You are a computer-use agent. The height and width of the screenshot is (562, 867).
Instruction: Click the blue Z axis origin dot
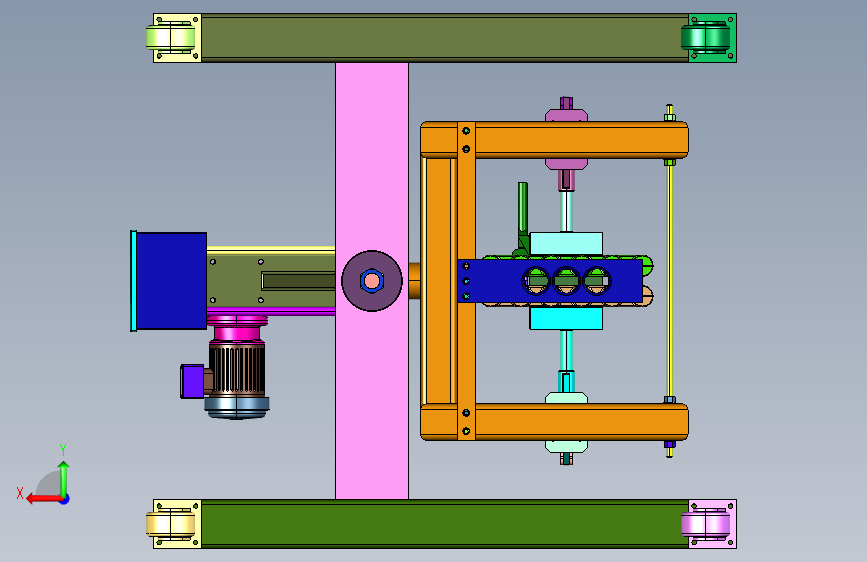[64, 499]
